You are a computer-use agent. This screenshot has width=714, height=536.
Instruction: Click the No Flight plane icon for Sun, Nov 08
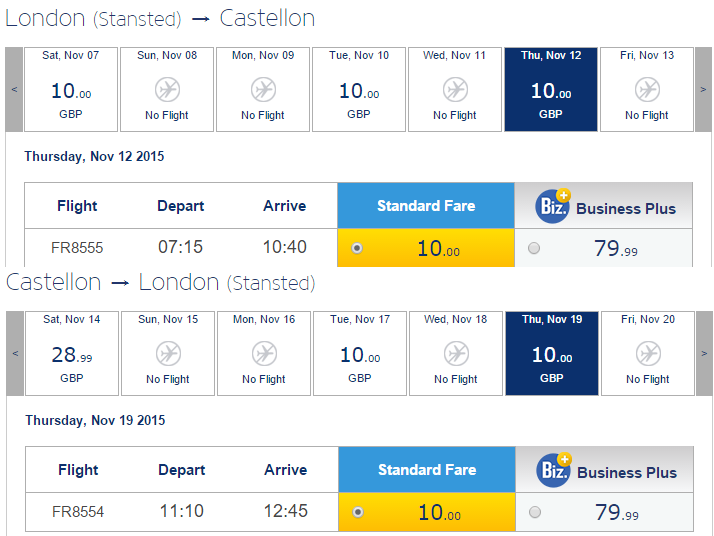(x=167, y=90)
